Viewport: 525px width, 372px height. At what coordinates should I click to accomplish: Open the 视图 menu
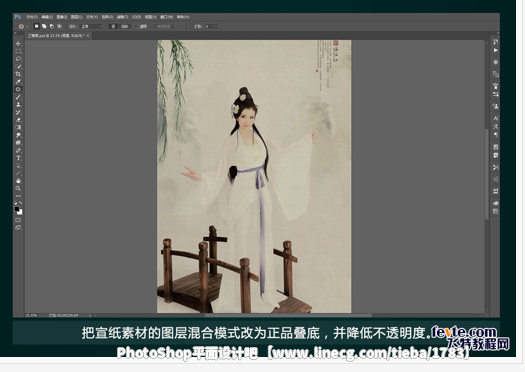click(x=150, y=17)
